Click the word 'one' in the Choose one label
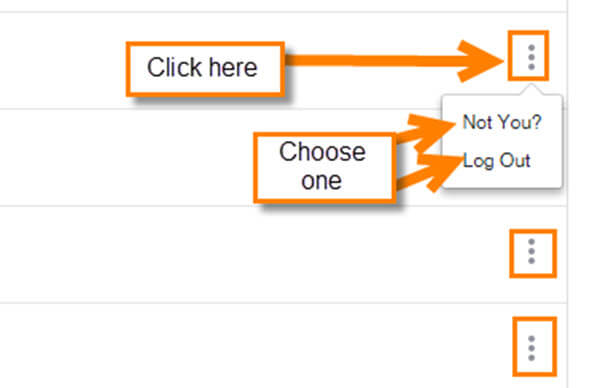 point(321,181)
